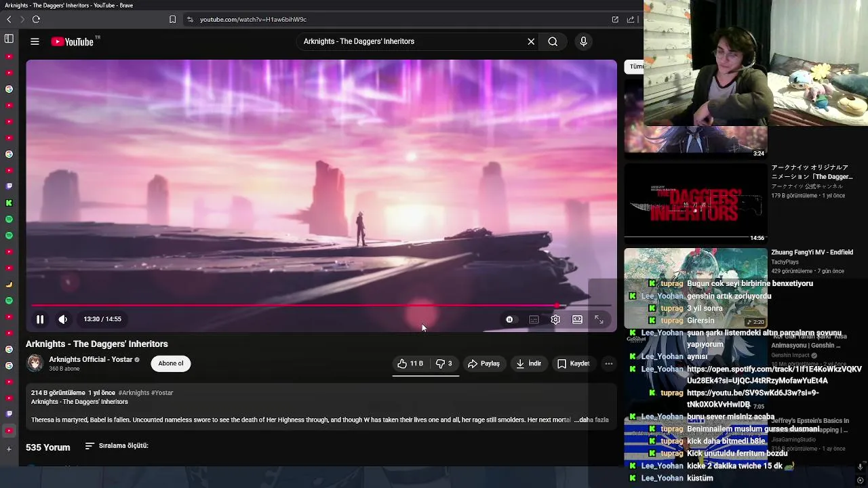This screenshot has width=868, height=488.
Task: Go back with the browser back arrow
Action: (9, 20)
